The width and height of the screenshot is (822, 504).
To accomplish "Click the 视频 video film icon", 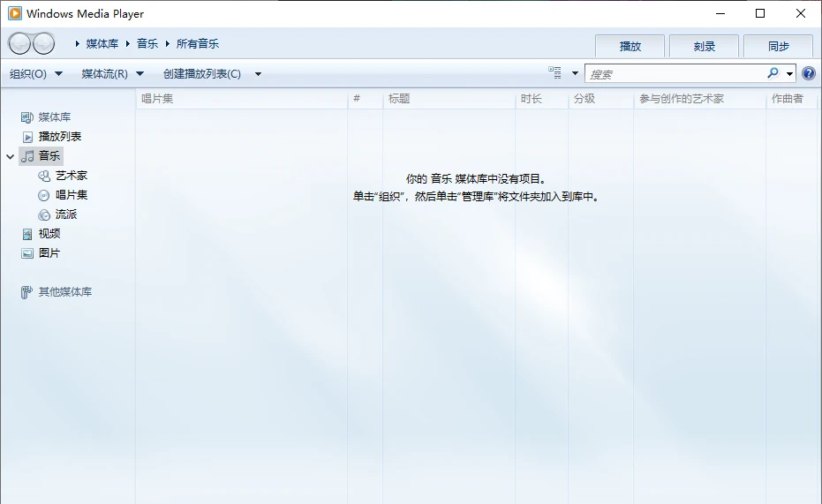I will point(27,234).
